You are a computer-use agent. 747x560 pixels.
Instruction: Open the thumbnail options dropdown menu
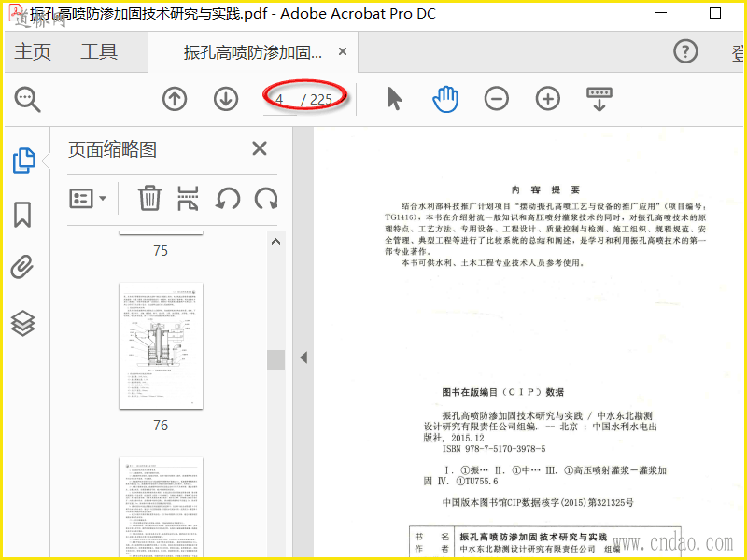pos(88,199)
